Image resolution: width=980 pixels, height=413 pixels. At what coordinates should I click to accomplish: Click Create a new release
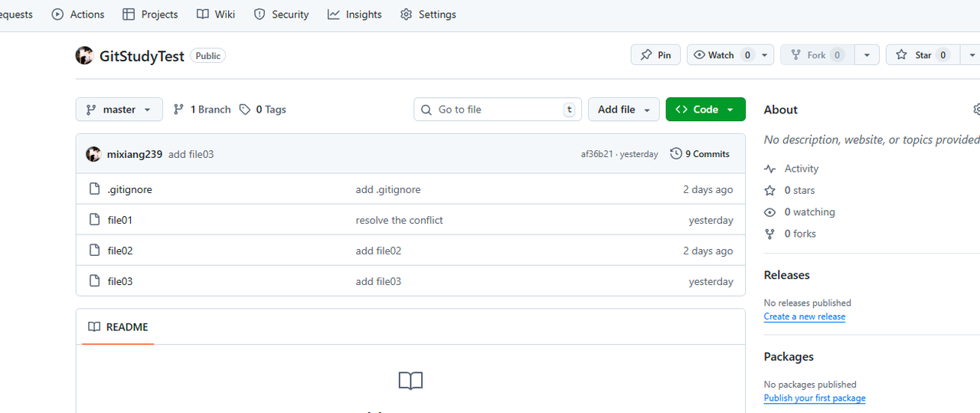pos(805,316)
